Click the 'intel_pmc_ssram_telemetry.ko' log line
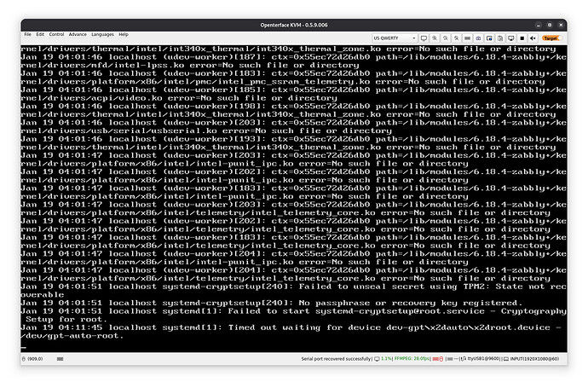The image size is (588, 388). 283,82
